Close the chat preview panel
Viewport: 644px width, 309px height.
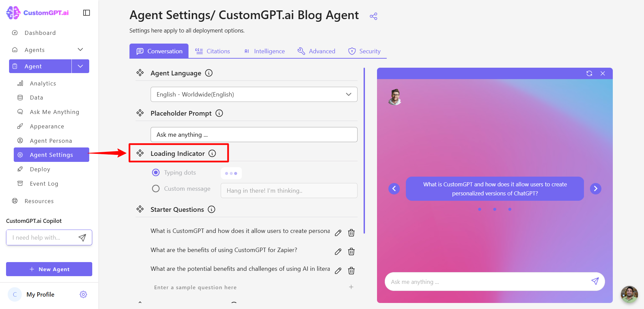click(x=603, y=73)
